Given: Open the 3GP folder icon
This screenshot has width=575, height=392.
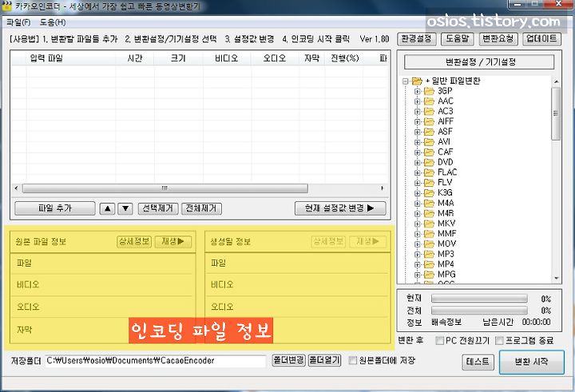Looking at the screenshot, I should tap(429, 91).
